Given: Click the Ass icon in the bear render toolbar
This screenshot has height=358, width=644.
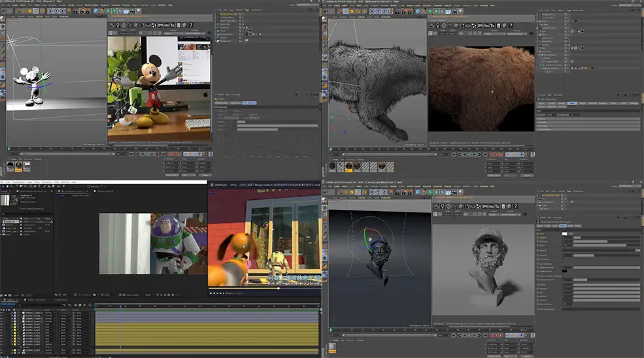Looking at the screenshot, I should pyautogui.click(x=486, y=25).
